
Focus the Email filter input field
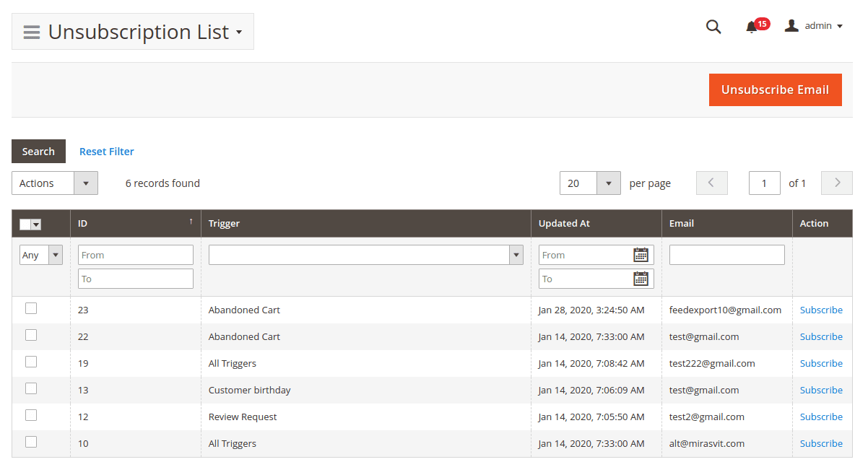(726, 255)
